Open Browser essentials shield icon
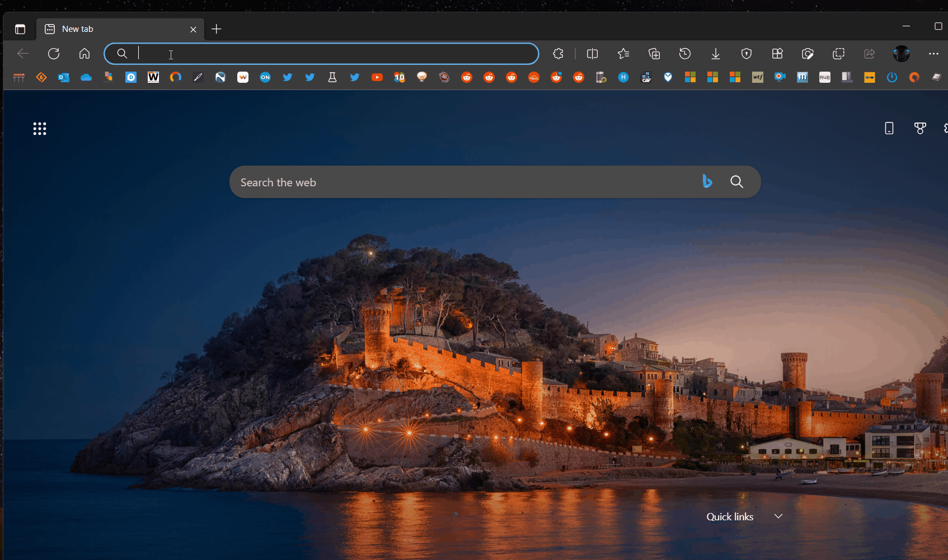The height and width of the screenshot is (560, 948). [747, 54]
